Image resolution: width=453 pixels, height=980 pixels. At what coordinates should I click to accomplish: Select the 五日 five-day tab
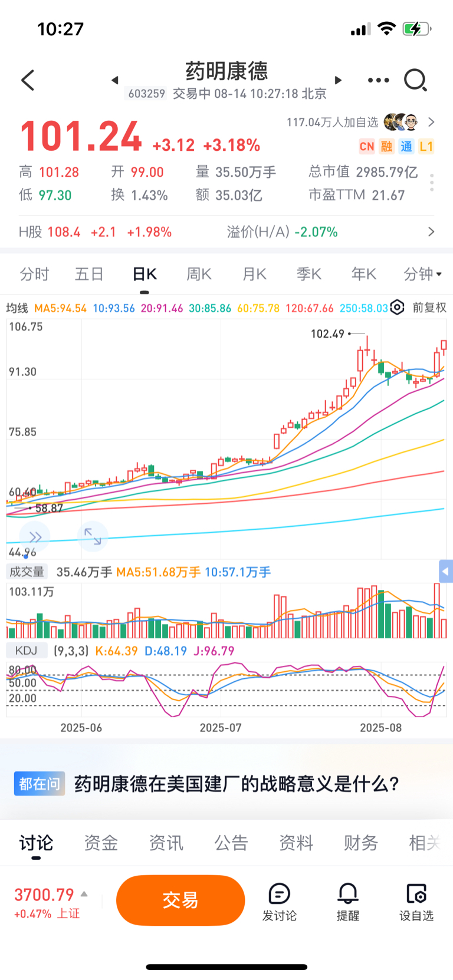click(x=89, y=274)
